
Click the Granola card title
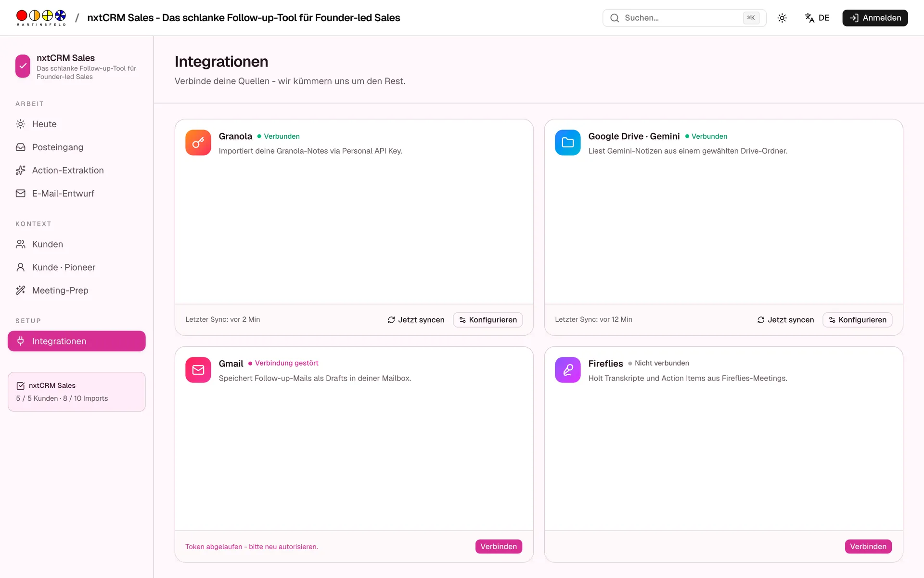pyautogui.click(x=235, y=136)
